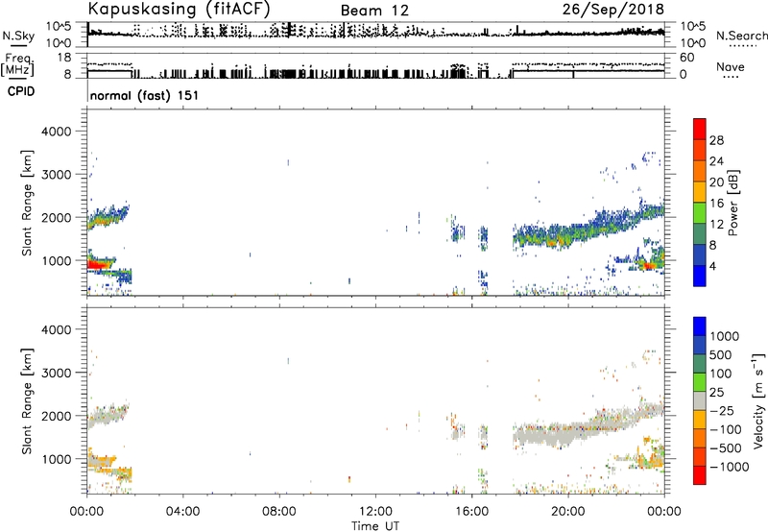Click the 'N.Sky' legend label
768x532 pixels.
click(x=18, y=36)
